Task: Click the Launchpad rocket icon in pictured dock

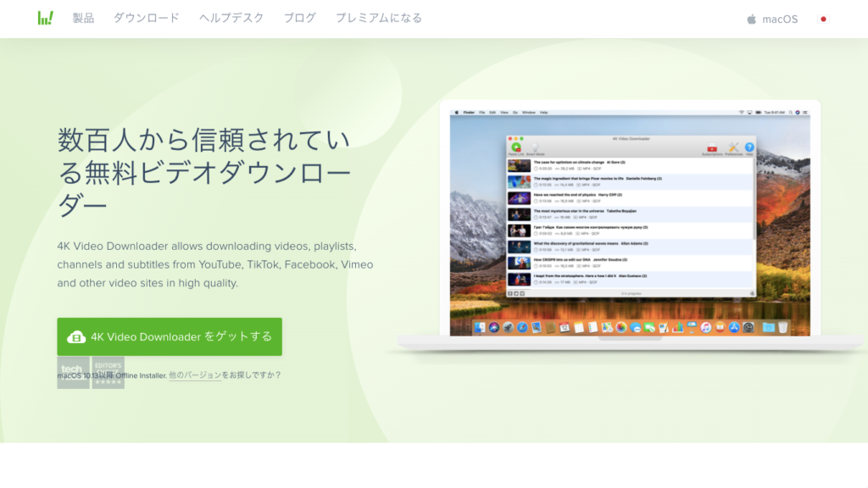Action: click(508, 328)
